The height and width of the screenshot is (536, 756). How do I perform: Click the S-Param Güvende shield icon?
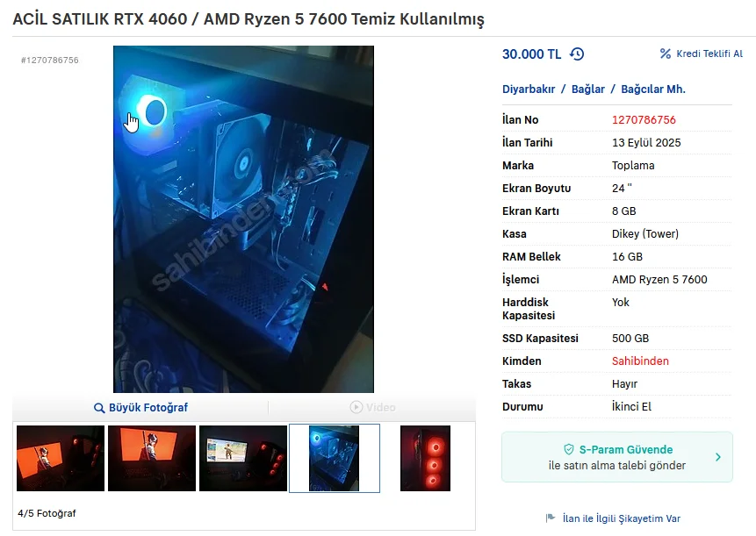click(x=569, y=449)
